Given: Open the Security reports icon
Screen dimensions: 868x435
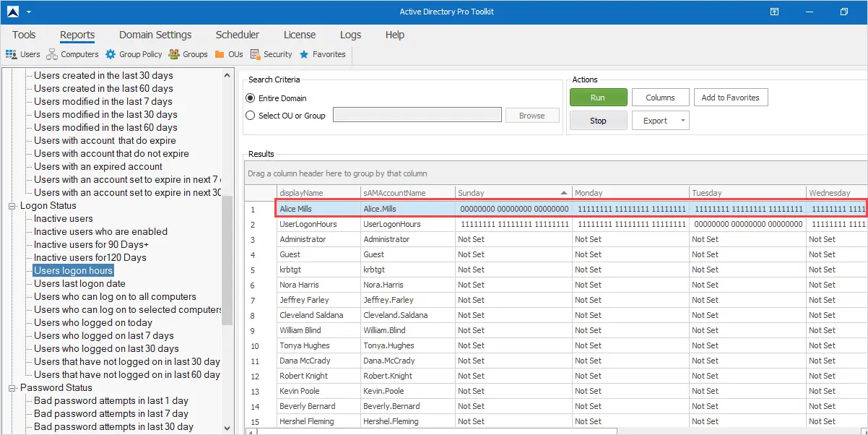Looking at the screenshot, I should tap(255, 54).
